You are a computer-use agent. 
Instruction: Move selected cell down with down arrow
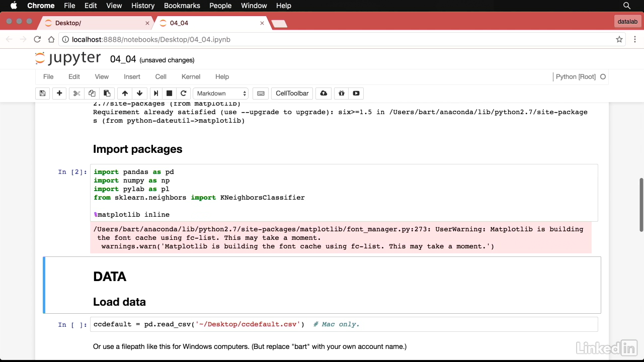point(139,94)
